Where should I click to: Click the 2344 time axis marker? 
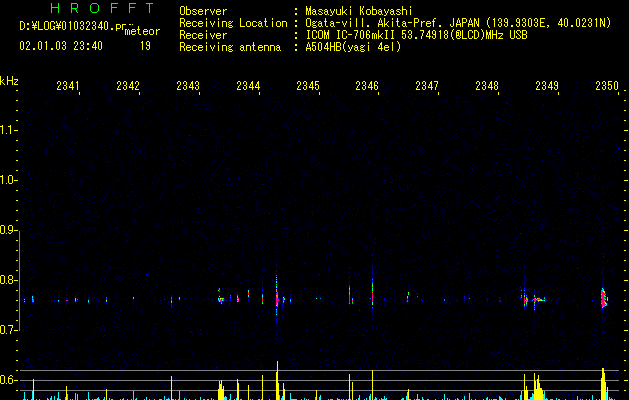tap(248, 85)
